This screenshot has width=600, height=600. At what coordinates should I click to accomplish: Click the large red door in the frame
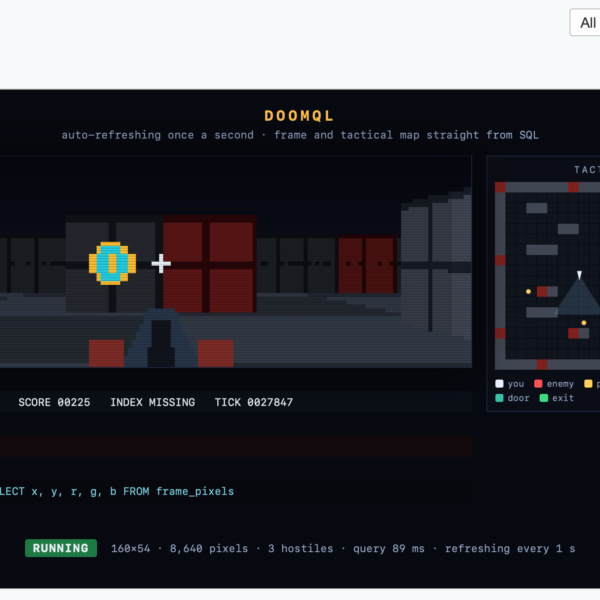pos(210,264)
